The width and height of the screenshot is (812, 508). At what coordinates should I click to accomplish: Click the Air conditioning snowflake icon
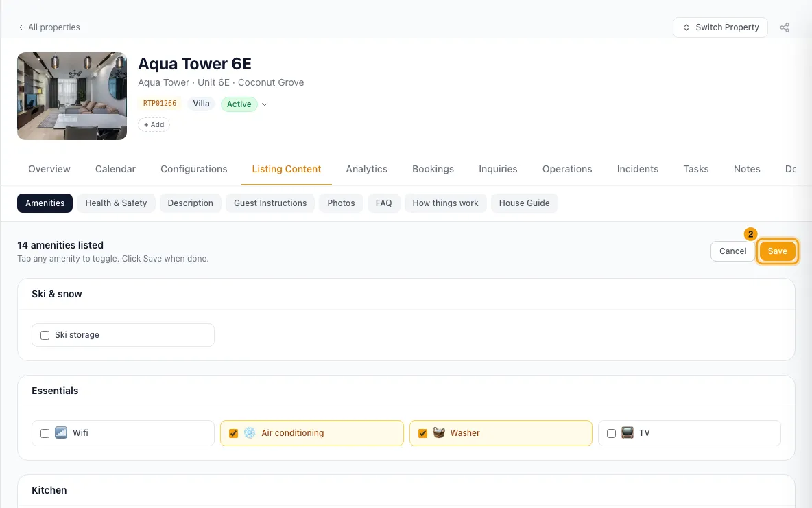(x=250, y=433)
